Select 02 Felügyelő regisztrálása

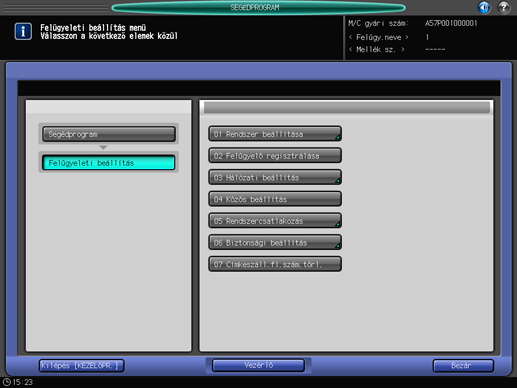tap(275, 156)
